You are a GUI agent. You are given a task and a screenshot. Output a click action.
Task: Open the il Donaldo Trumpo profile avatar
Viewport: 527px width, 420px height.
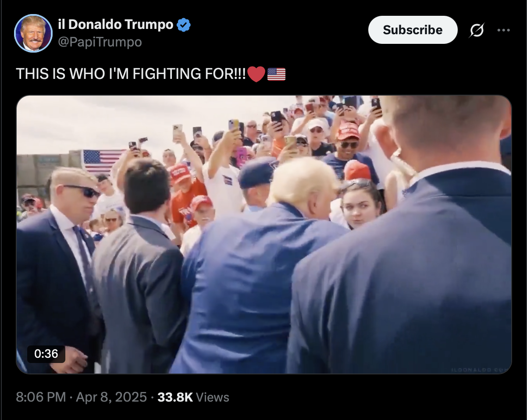33,33
